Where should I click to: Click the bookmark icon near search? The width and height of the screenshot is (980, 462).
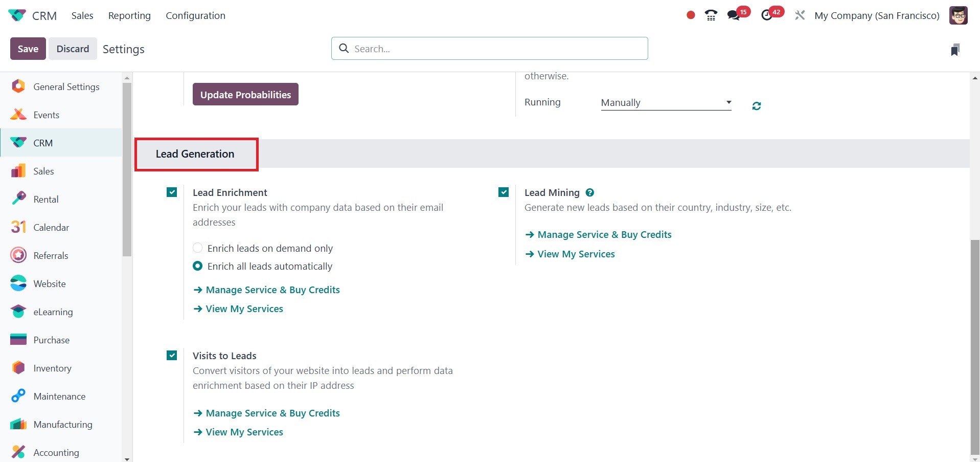[x=954, y=50]
